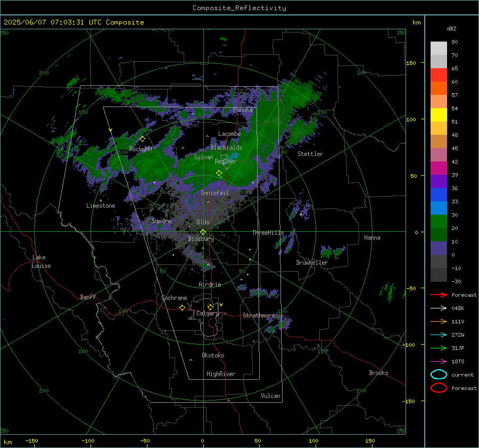
Task: Click the Calgary city label
Action: tap(208, 313)
